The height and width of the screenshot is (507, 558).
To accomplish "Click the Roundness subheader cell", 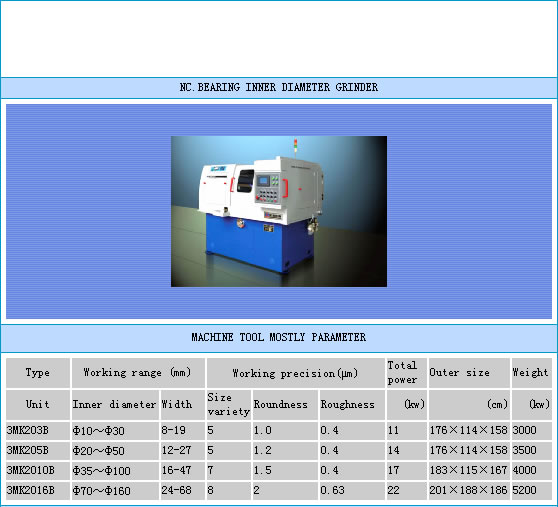I will tap(285, 405).
